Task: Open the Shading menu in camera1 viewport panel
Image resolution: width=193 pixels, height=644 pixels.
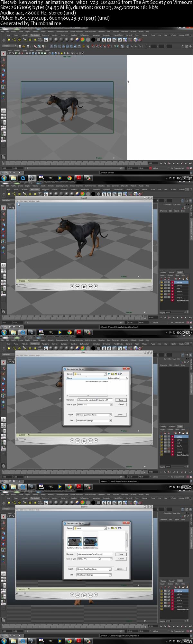Action: (16, 50)
